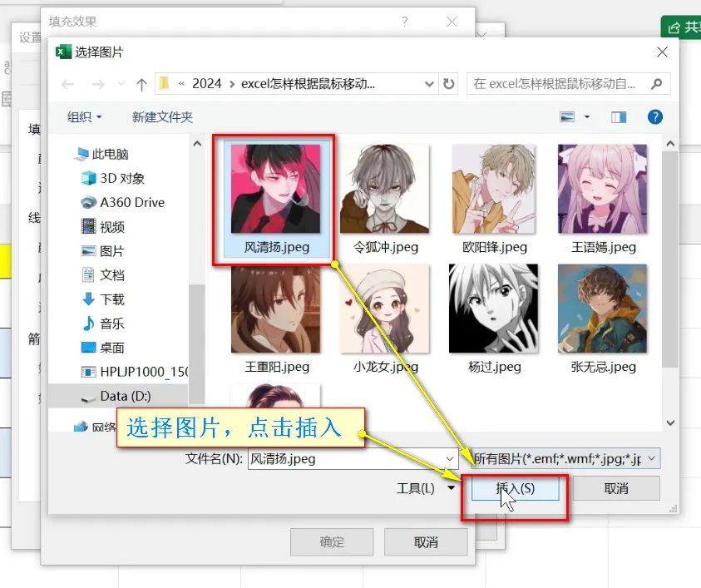This screenshot has height=588, width=701.
Task: Click Excel share button at top right
Action: point(683,27)
